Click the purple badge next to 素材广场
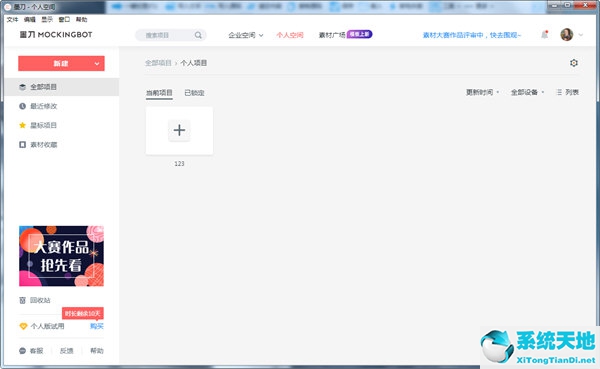The height and width of the screenshot is (369, 600). 359,34
